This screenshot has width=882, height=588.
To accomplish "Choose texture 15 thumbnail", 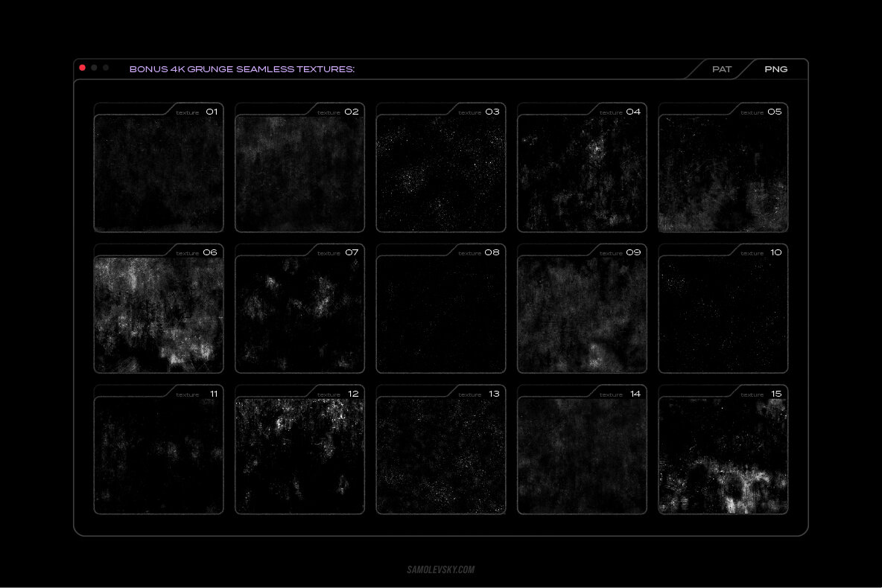I will coord(723,455).
